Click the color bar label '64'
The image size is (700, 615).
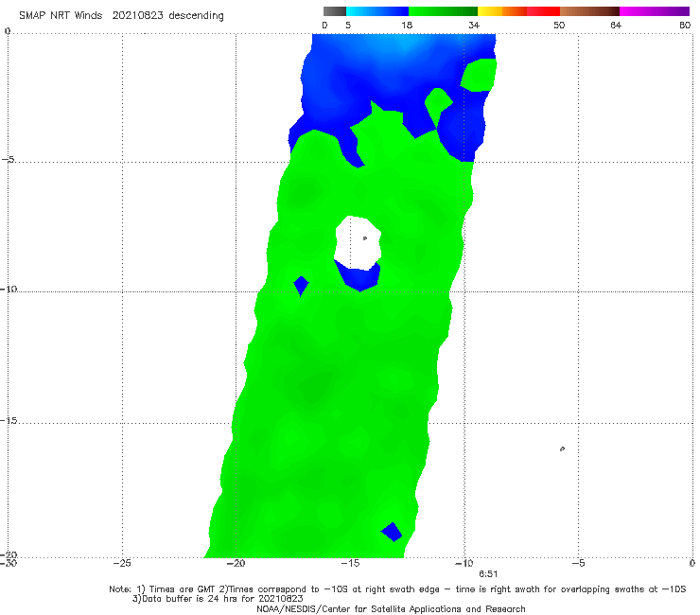click(x=616, y=25)
